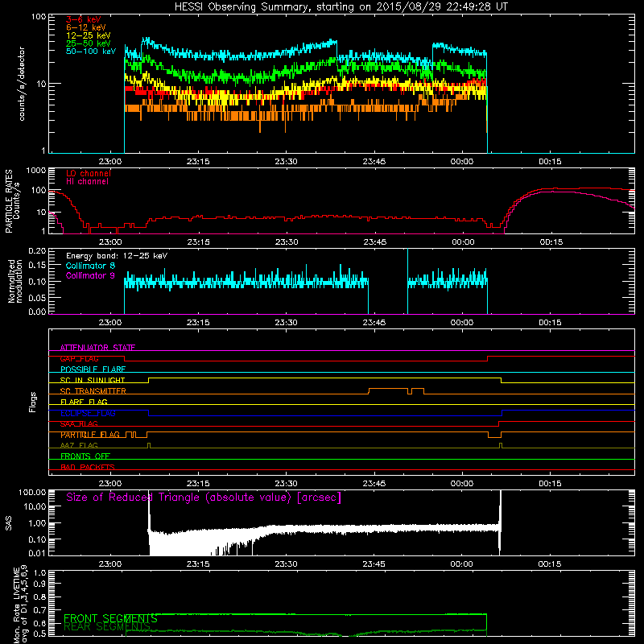Click the 23:30 time label under the SAS panel

click(286, 564)
